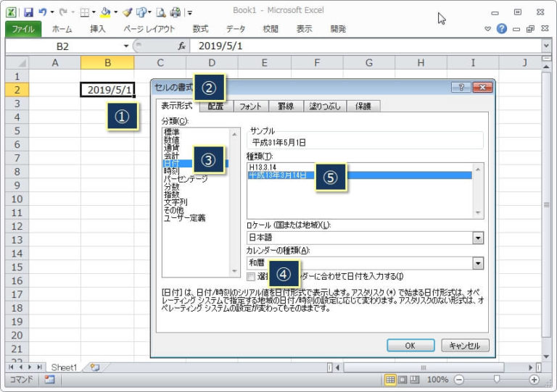Viewport: 557px width, 392px height.
Task: Click the OK button
Action: [x=410, y=346]
